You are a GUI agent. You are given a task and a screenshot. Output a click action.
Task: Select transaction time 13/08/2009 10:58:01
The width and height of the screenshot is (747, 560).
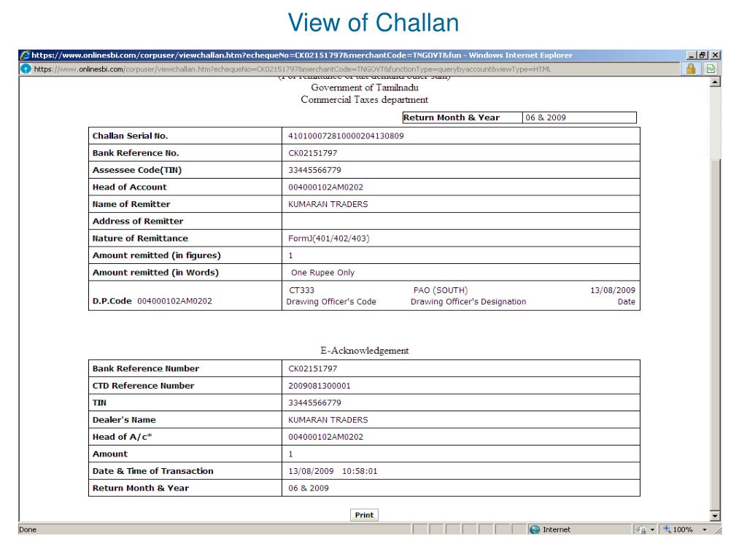[333, 471]
